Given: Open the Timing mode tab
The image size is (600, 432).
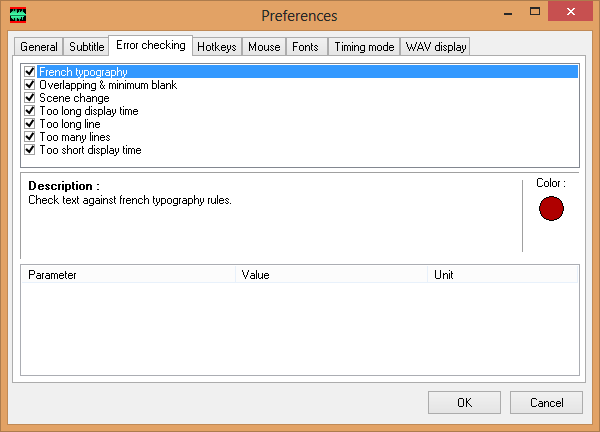Looking at the screenshot, I should click(x=364, y=47).
